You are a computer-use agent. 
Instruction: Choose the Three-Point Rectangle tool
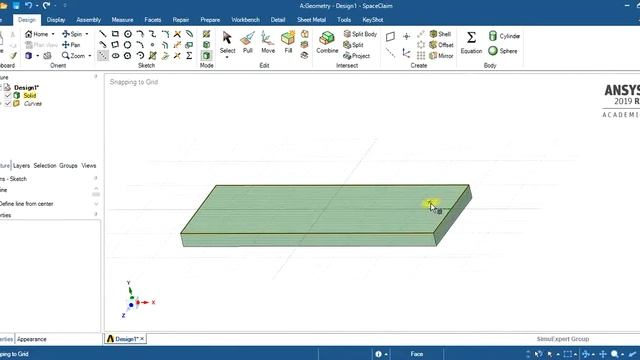coord(115,45)
